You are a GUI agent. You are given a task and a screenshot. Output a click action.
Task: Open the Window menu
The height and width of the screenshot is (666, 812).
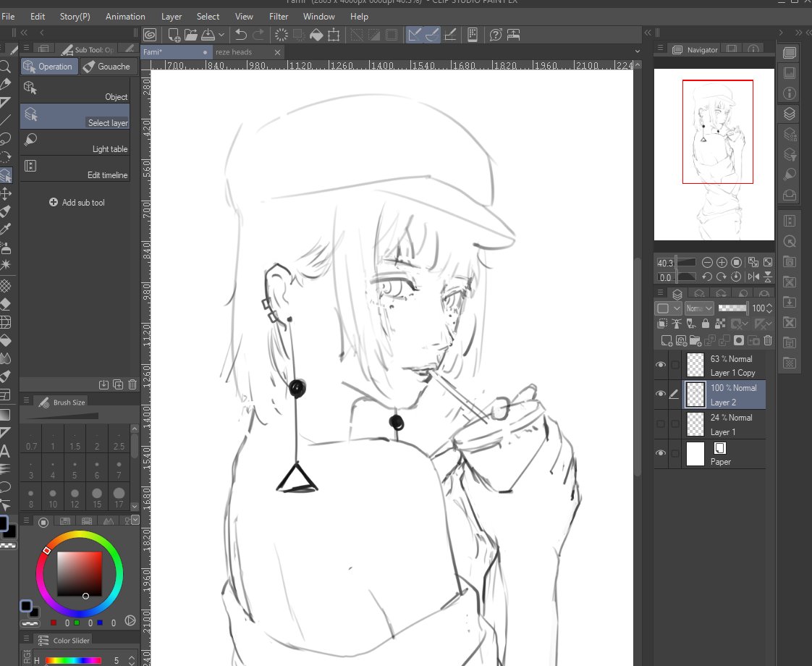pyautogui.click(x=319, y=17)
